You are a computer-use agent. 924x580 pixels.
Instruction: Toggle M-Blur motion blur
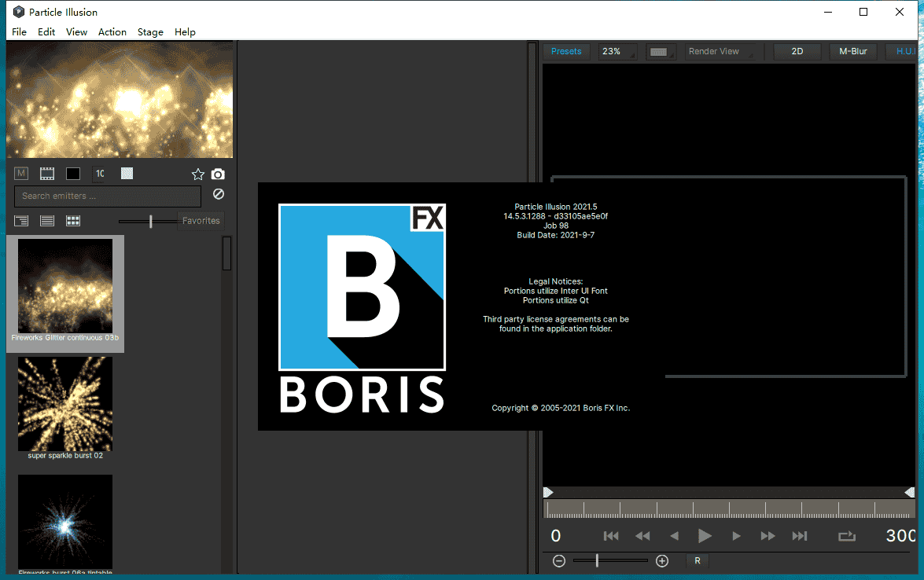[x=852, y=50]
